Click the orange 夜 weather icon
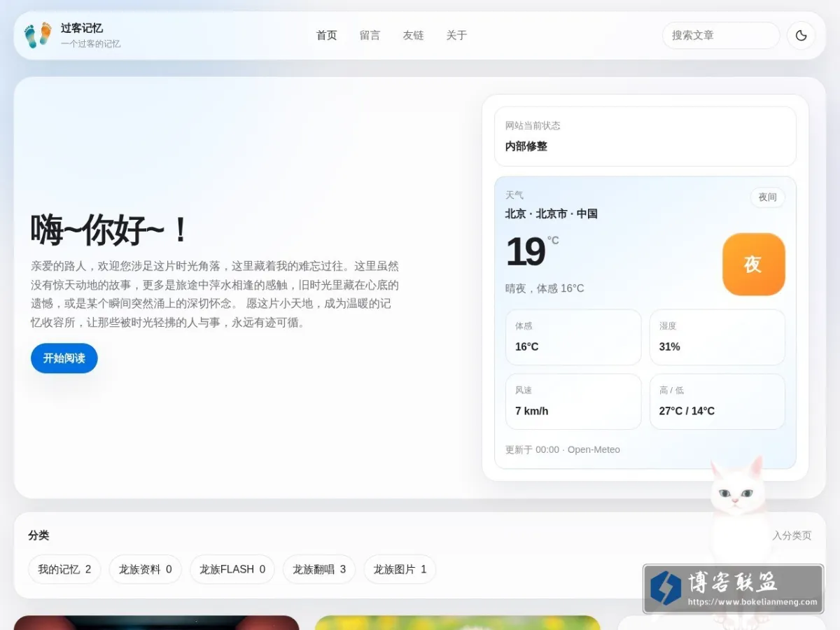The width and height of the screenshot is (840, 630). (753, 264)
